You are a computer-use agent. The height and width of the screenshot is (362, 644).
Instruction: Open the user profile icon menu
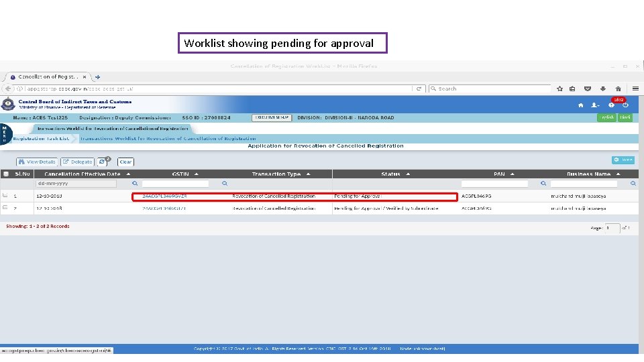[x=595, y=105]
